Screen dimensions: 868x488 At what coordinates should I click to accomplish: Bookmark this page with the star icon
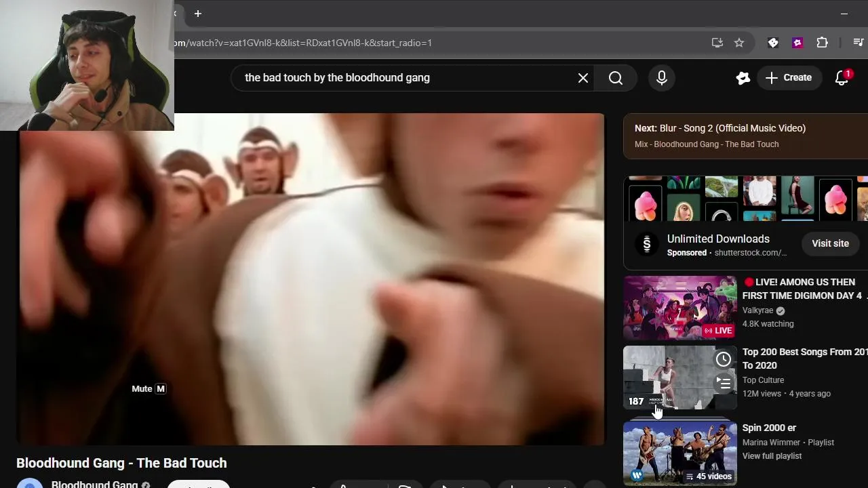coord(739,43)
